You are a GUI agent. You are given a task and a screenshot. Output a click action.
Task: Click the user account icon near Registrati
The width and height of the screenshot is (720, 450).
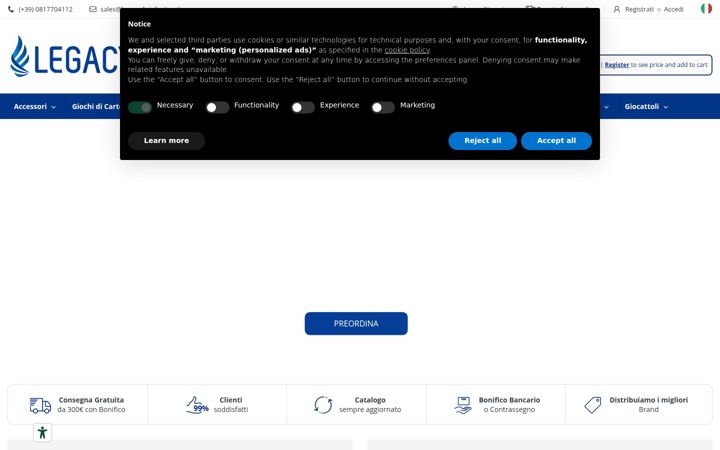click(x=617, y=9)
